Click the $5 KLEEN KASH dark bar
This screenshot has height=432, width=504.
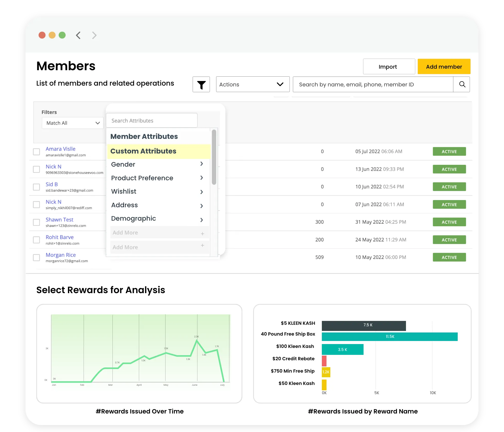(x=364, y=326)
